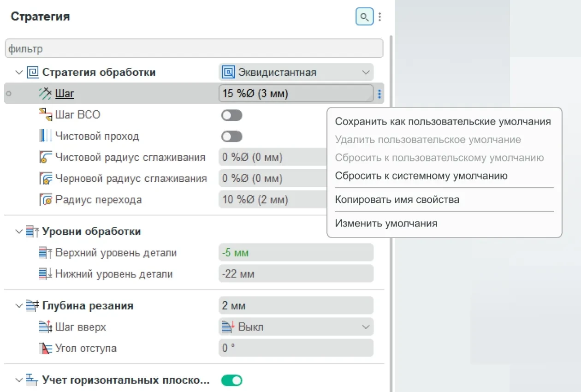Click the Глубина резания section icon

(x=32, y=305)
